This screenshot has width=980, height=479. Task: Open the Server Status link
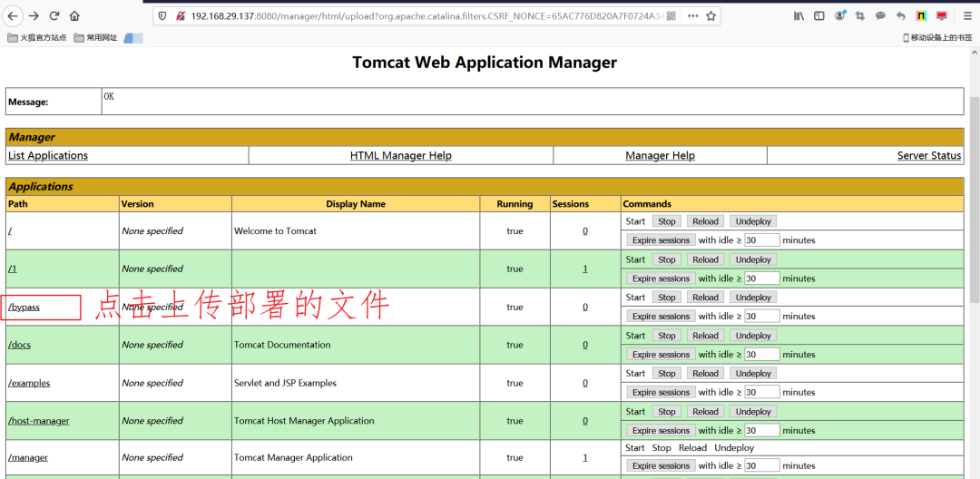pos(929,155)
